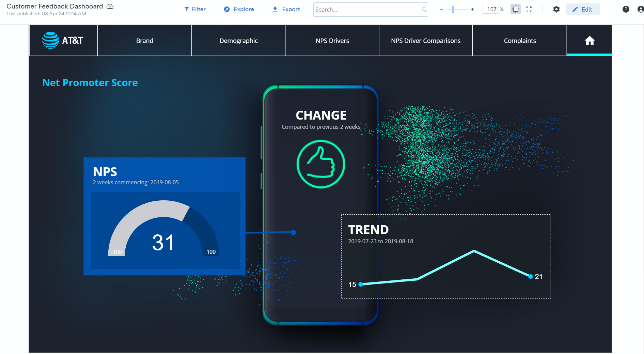Click the NPS gauge value 31
644x354 pixels.
(163, 243)
